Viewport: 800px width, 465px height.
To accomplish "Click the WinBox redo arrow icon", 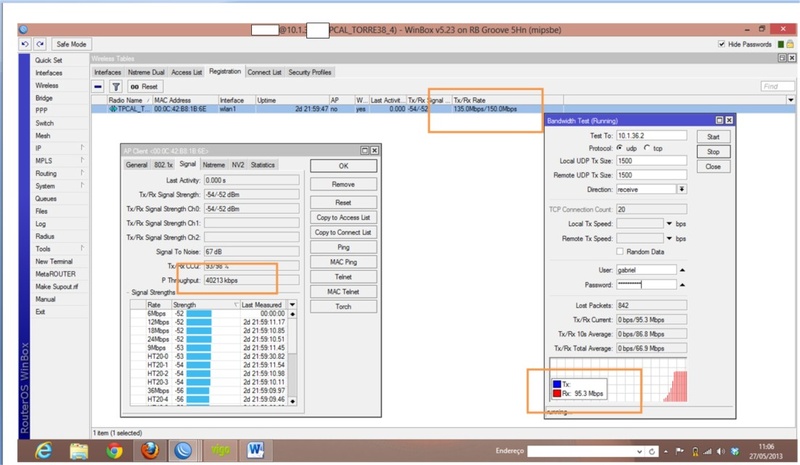I will pyautogui.click(x=40, y=44).
